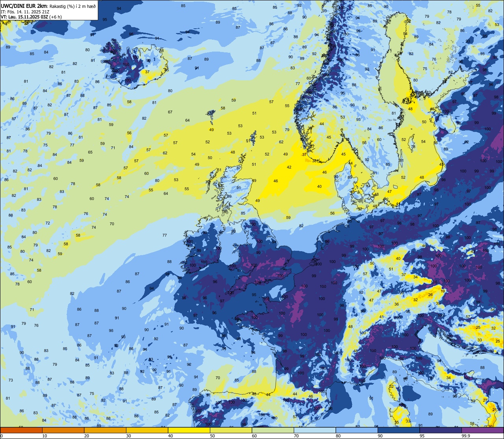The width and height of the screenshot is (504, 439).
Task: Pick the purple legend swatch above 99.9
Action: pyautogui.click(x=482, y=430)
